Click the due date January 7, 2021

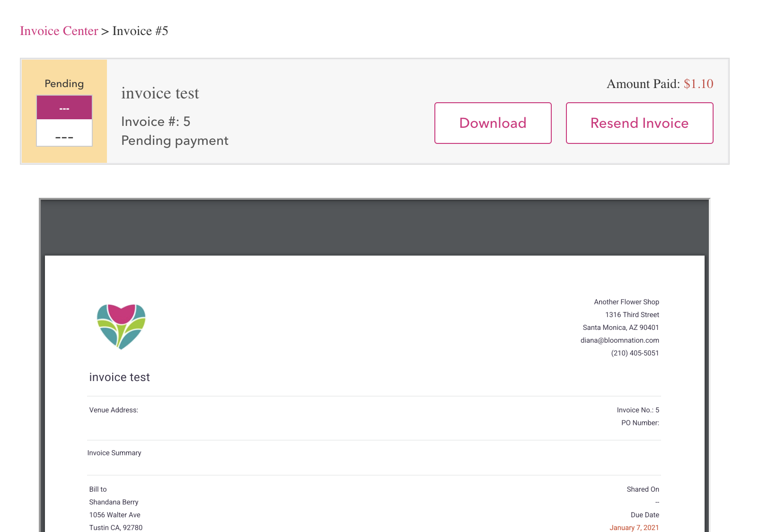tap(634, 528)
